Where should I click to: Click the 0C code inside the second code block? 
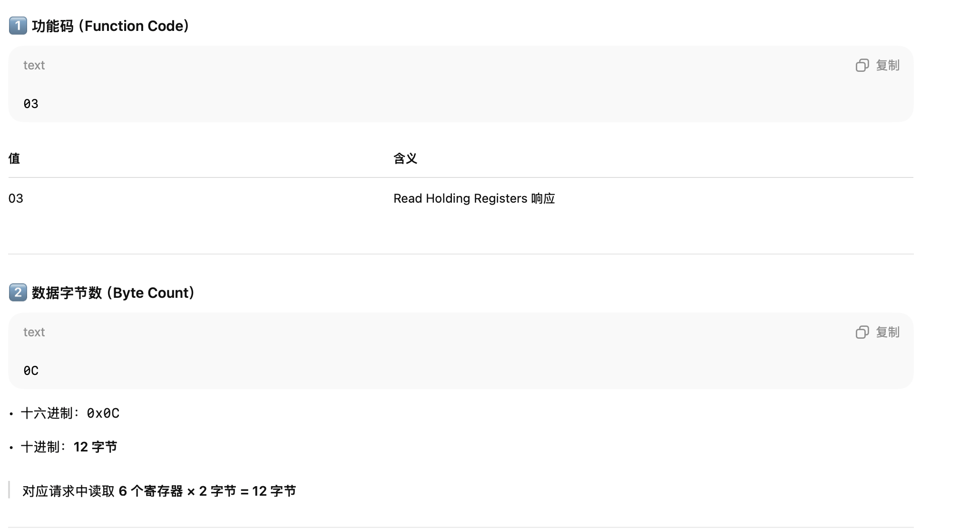[31, 371]
